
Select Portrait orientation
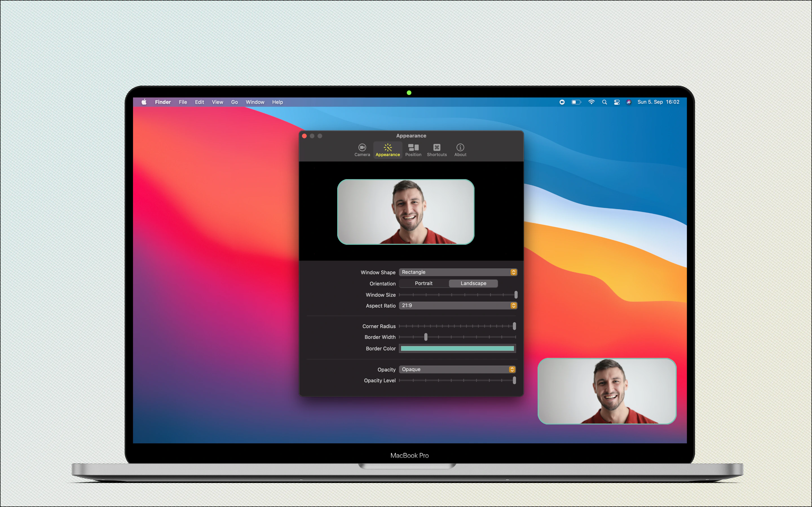coord(424,283)
